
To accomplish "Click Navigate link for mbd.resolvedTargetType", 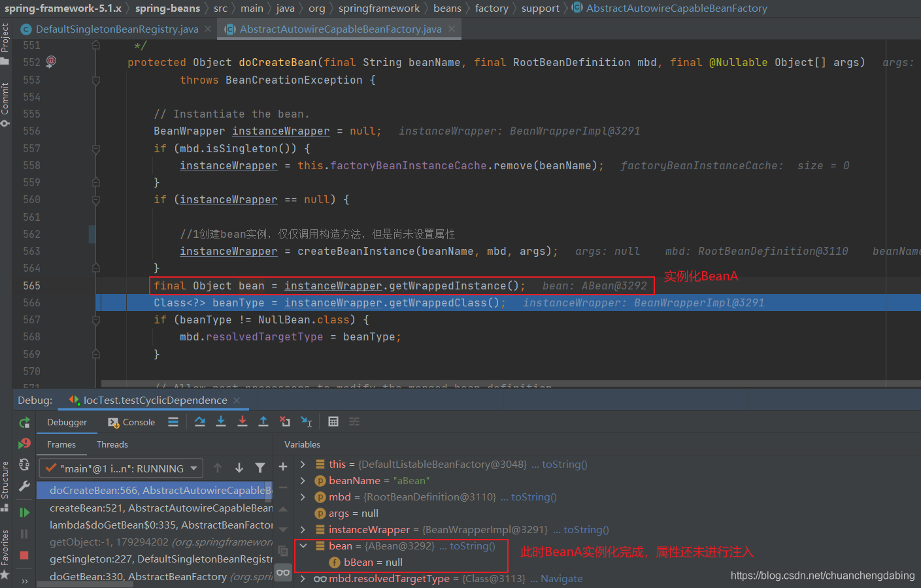I will pos(561,579).
